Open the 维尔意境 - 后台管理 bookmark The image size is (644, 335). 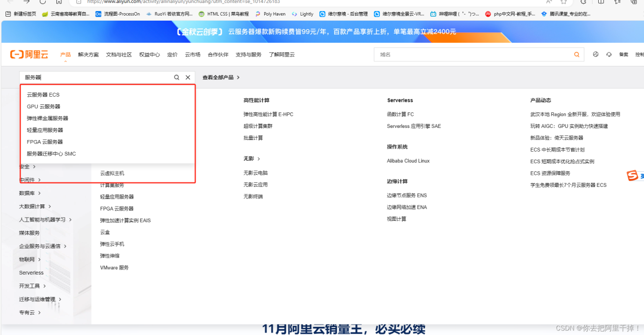344,14
